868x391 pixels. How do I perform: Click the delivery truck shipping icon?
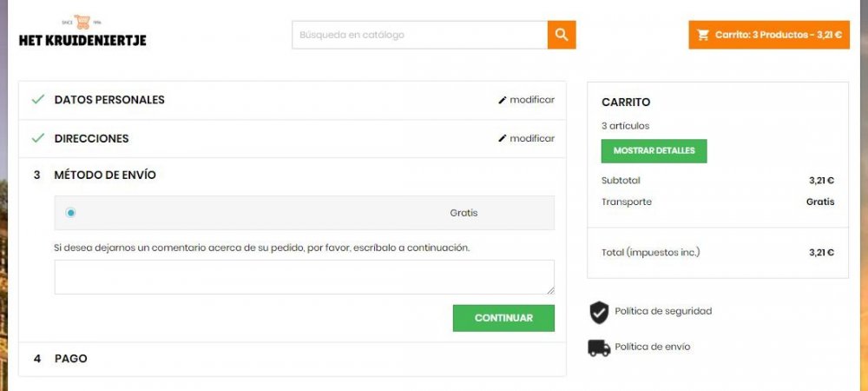pyautogui.click(x=599, y=348)
